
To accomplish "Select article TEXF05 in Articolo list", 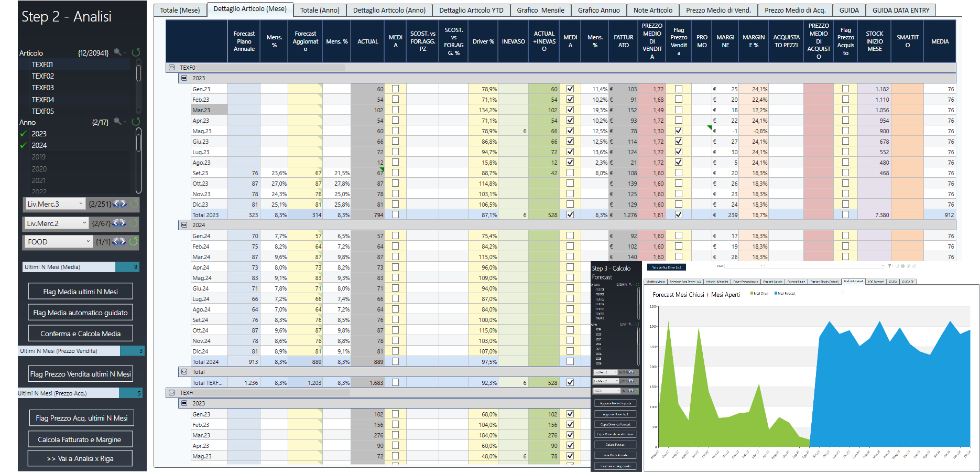I will (x=42, y=111).
